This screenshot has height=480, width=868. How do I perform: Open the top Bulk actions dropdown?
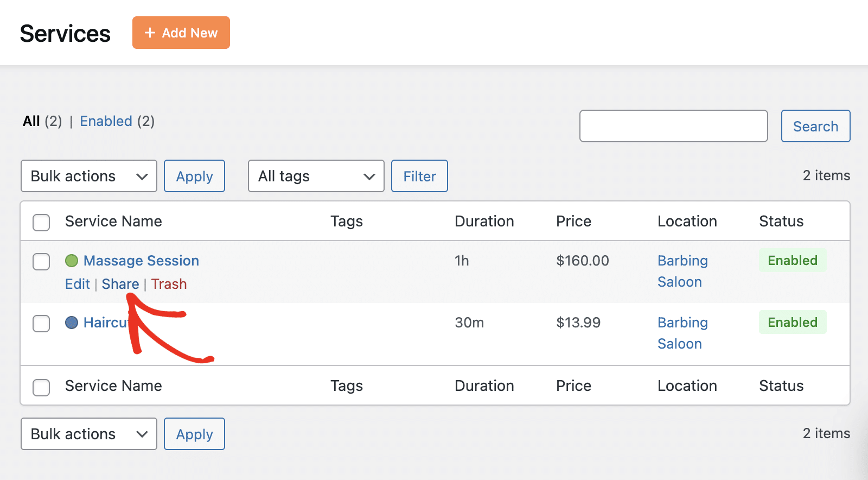click(88, 176)
